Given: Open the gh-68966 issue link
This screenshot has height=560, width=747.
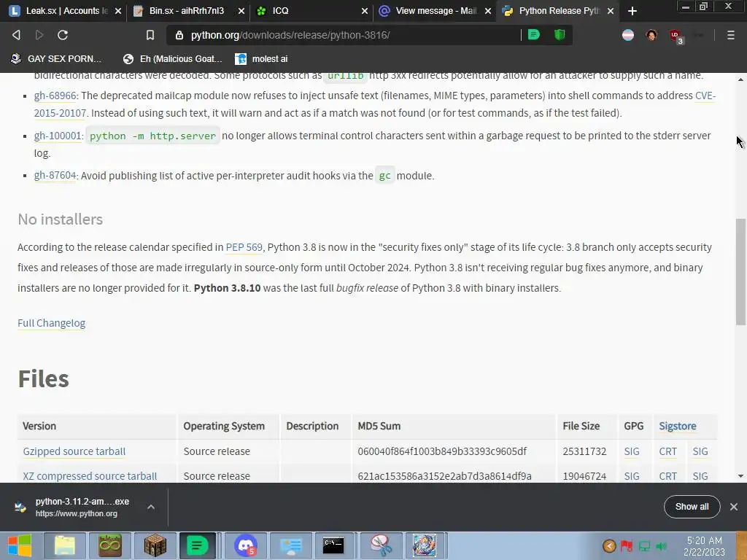Looking at the screenshot, I should 55,96.
